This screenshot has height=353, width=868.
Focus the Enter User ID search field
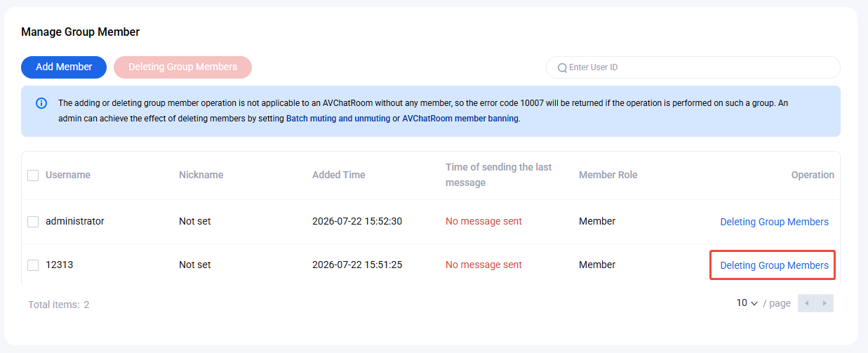tap(693, 67)
